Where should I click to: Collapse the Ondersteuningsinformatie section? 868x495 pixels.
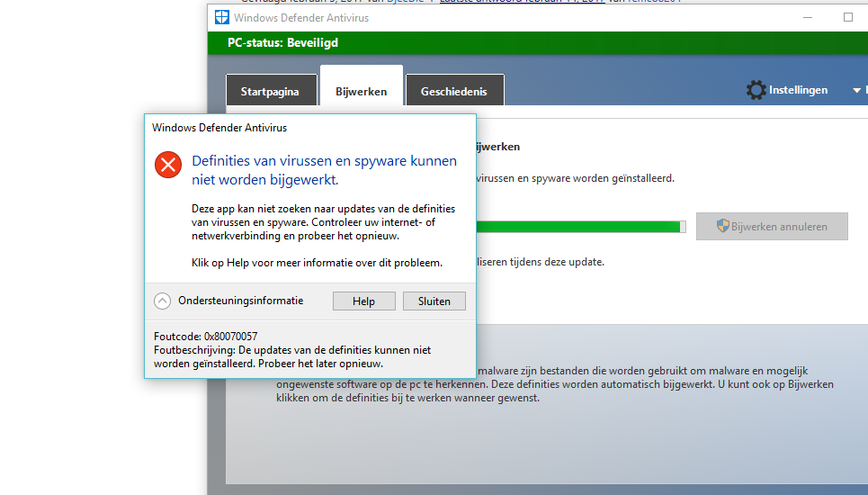[162, 301]
